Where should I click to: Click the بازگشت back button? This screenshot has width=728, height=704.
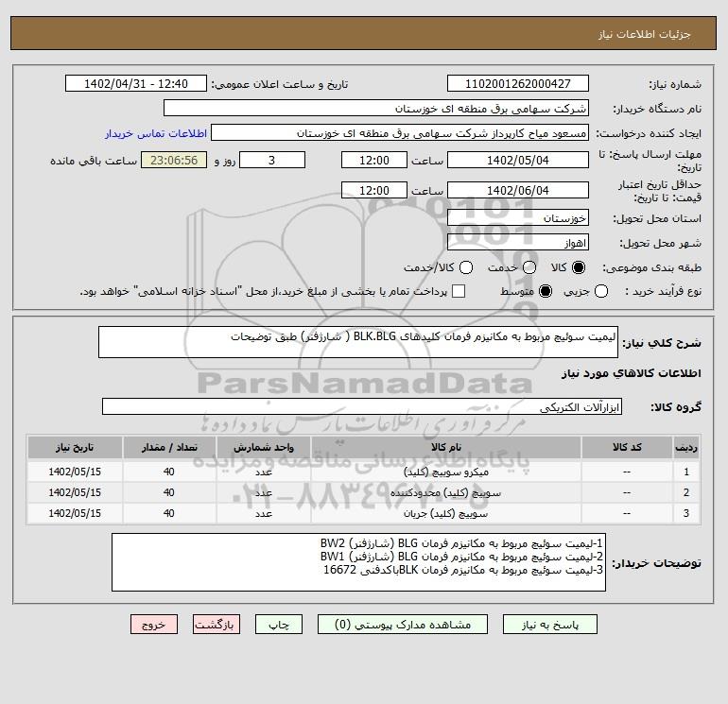point(217,625)
